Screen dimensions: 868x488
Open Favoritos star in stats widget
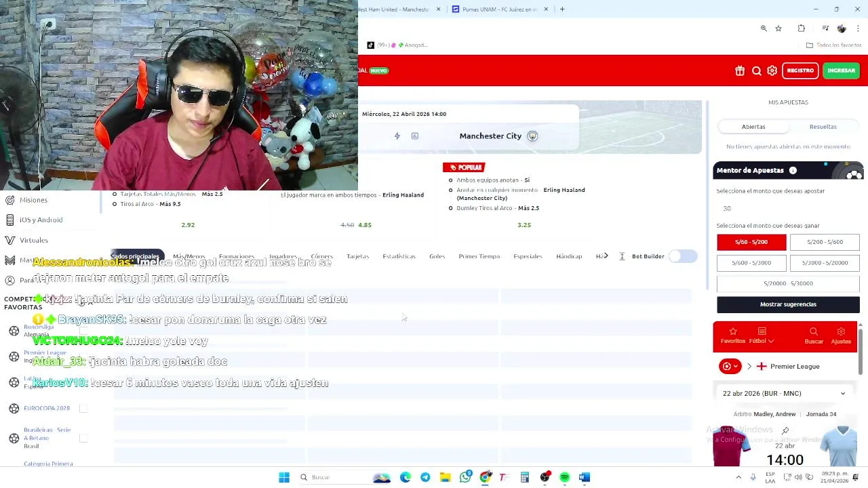(733, 335)
